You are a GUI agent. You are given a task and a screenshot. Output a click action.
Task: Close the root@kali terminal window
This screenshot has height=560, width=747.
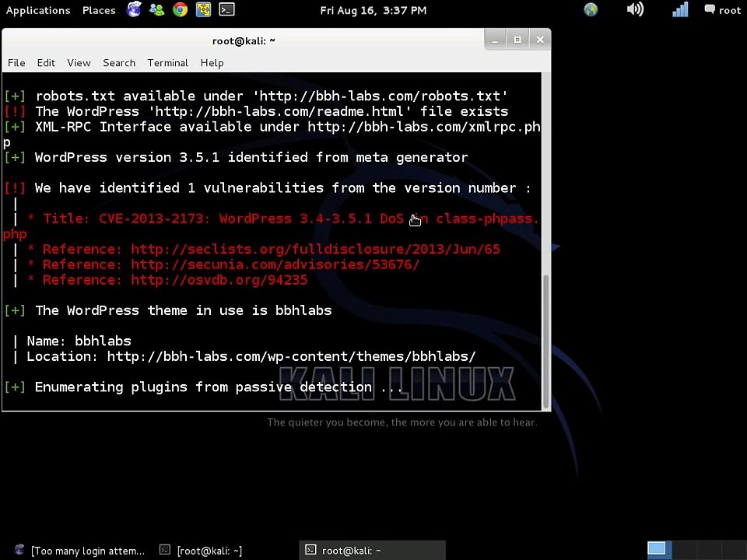540,40
